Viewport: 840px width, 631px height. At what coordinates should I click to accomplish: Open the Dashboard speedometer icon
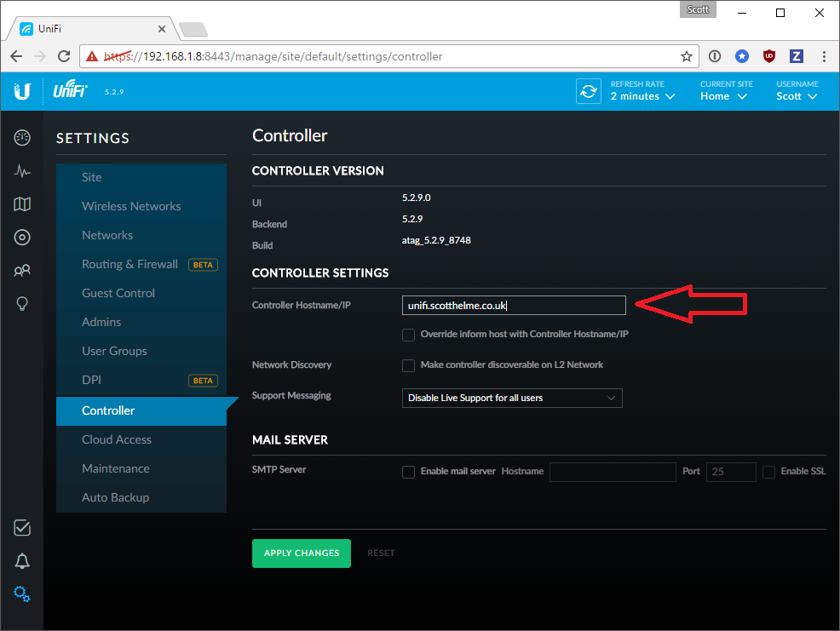[x=21, y=137]
